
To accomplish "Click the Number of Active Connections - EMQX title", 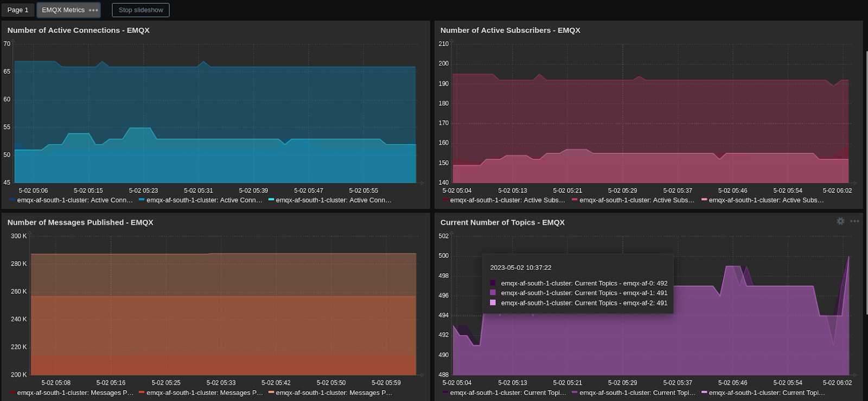I will (x=78, y=30).
